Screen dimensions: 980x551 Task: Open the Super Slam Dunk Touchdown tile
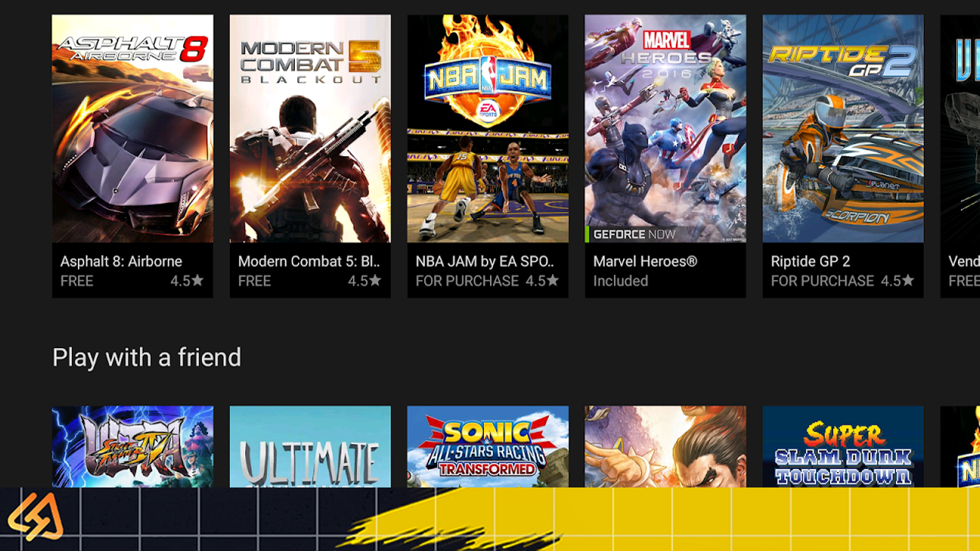(x=843, y=447)
